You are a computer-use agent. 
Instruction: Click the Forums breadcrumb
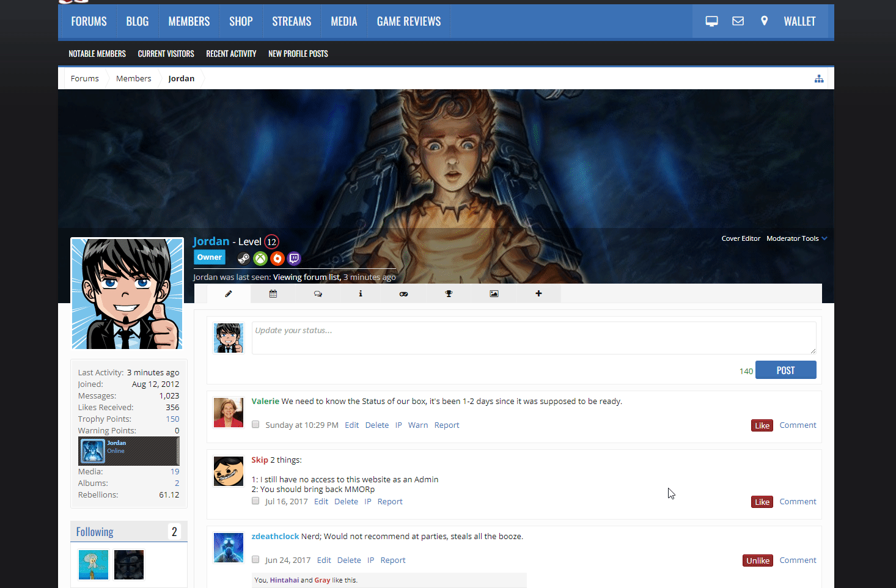(x=84, y=79)
